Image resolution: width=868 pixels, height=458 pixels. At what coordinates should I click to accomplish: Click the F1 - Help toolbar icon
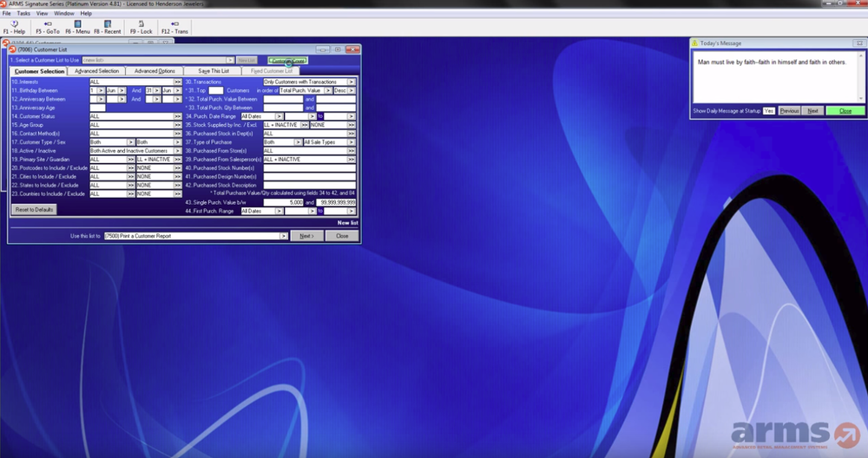[x=14, y=24]
